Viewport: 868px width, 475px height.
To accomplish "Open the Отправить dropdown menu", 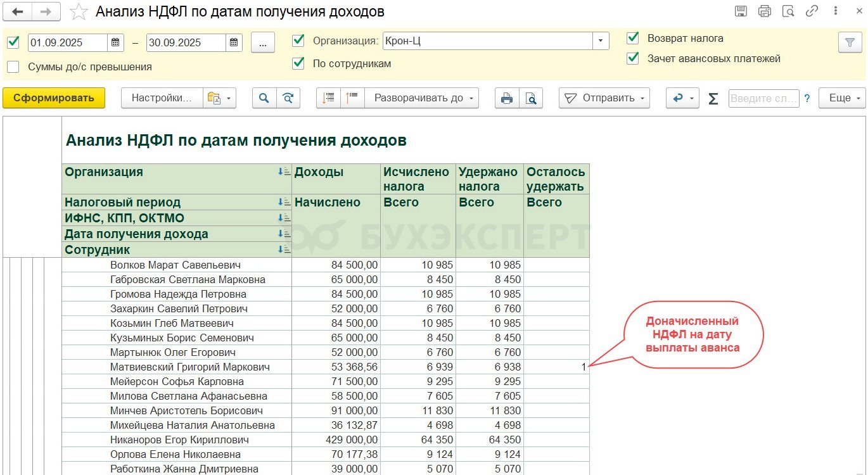I will 604,98.
